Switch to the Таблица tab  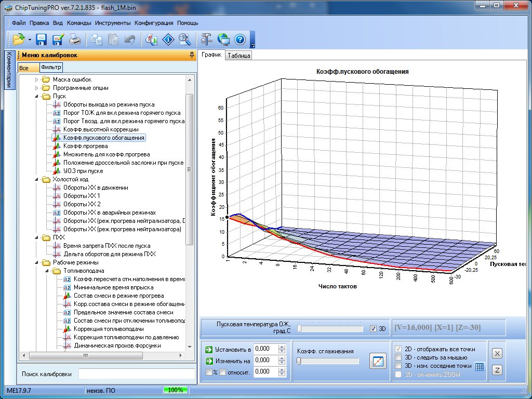tap(238, 56)
